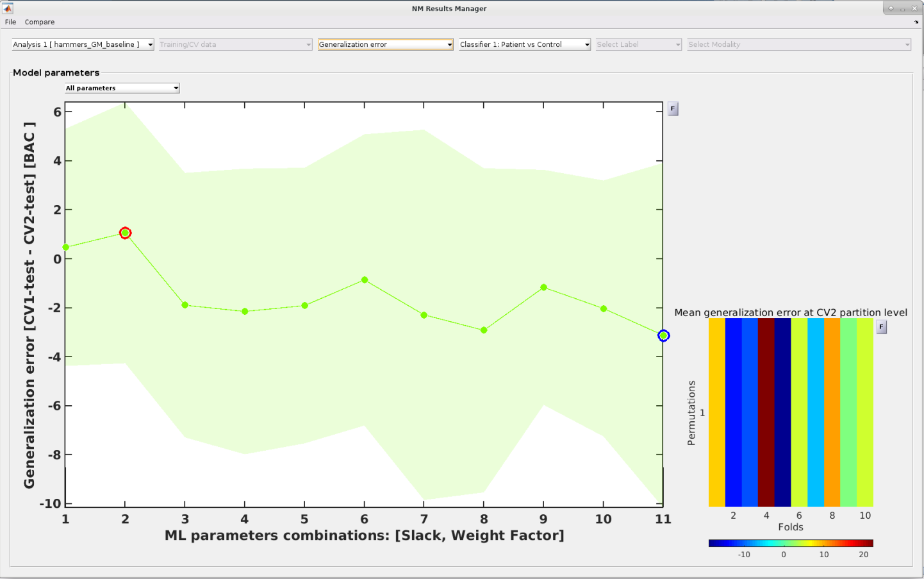Click the data point at combination 10
Image resolution: width=924 pixels, height=579 pixels.
coord(604,308)
